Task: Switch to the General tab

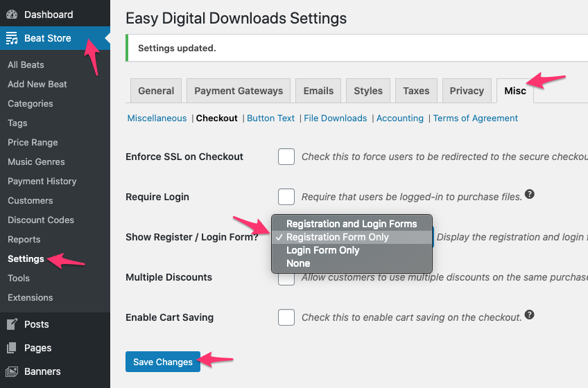Action: [x=156, y=91]
